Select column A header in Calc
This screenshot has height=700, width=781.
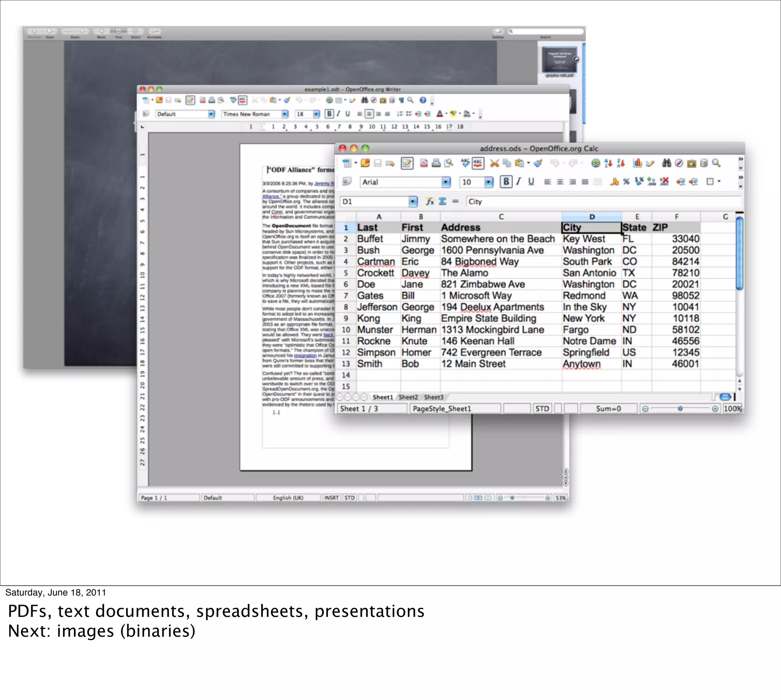(x=379, y=217)
